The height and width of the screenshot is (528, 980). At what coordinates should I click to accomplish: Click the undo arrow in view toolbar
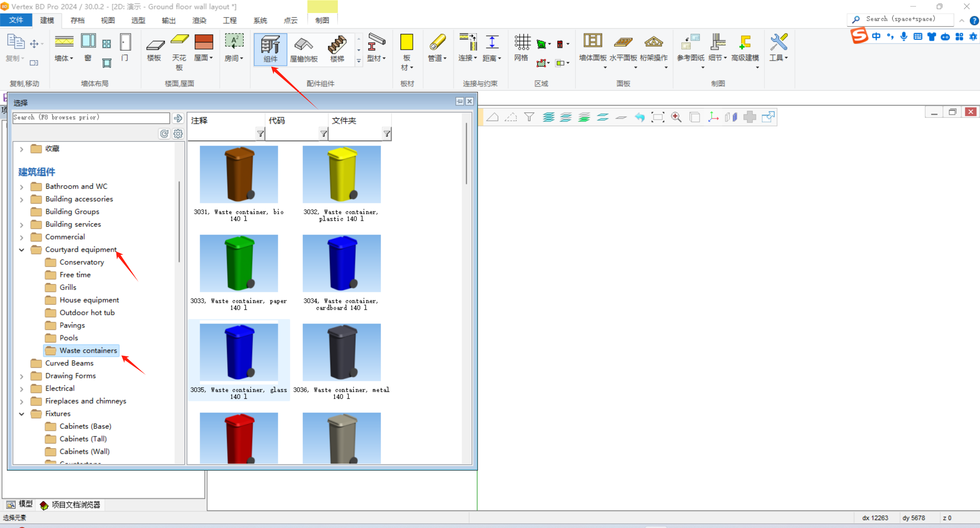point(639,117)
